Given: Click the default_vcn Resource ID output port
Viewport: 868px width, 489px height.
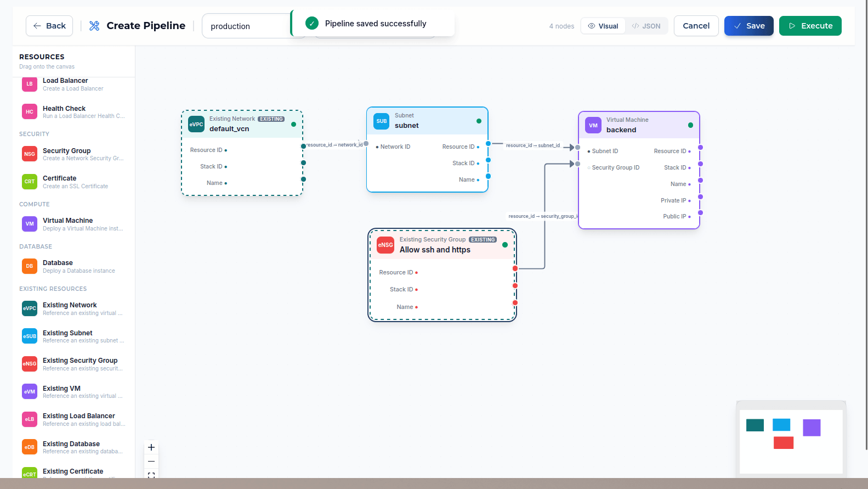Looking at the screenshot, I should click(x=303, y=147).
